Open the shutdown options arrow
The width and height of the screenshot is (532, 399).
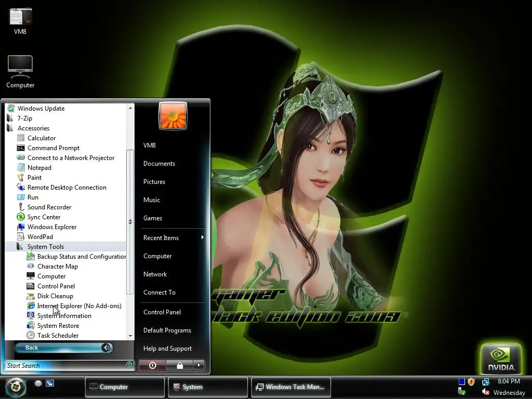pos(199,365)
